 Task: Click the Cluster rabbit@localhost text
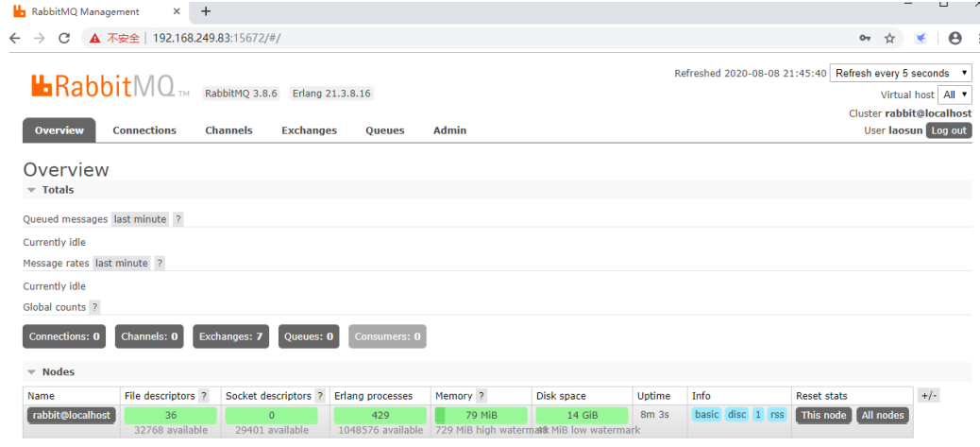pyautogui.click(x=910, y=113)
